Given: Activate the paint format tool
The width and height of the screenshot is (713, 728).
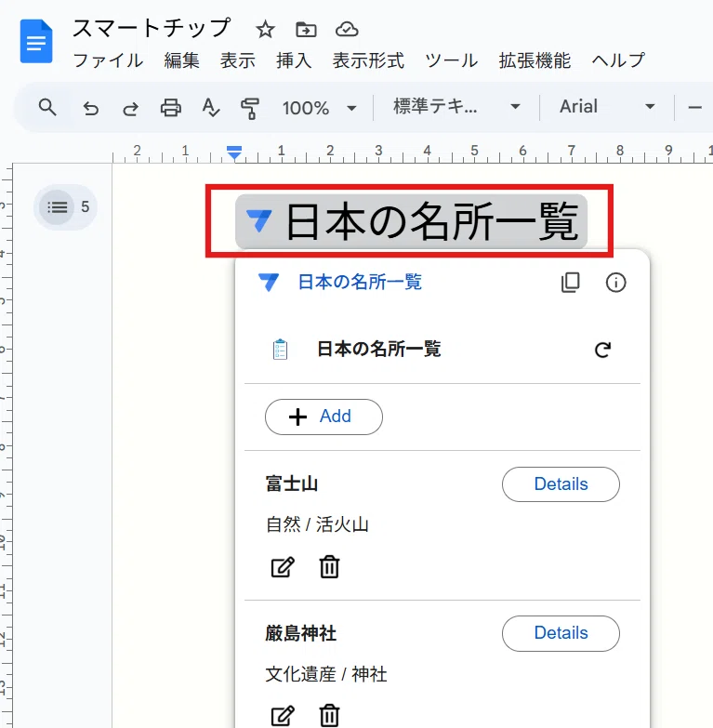Looking at the screenshot, I should (x=250, y=109).
